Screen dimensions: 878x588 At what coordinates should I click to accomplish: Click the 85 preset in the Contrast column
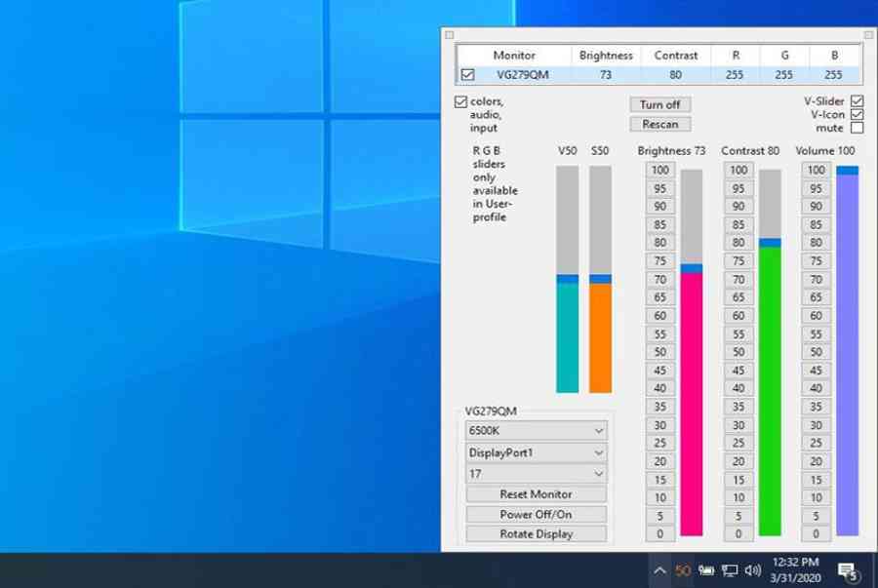[738, 225]
